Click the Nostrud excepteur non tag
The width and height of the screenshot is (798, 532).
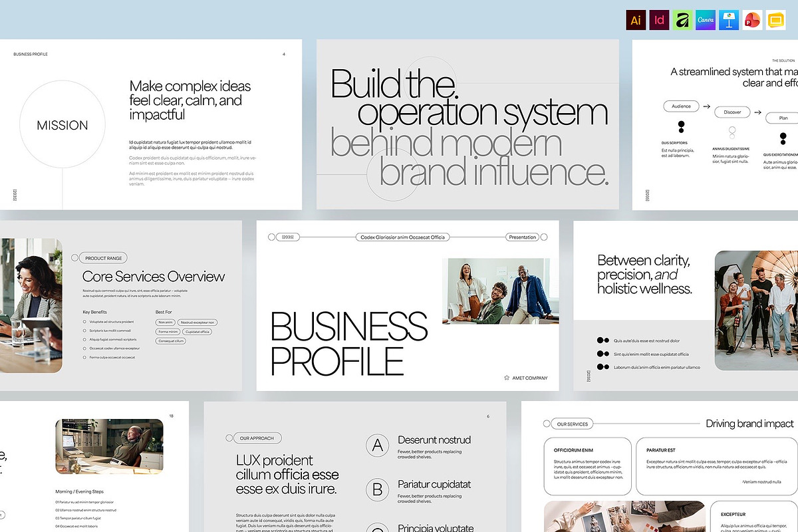[198, 323]
